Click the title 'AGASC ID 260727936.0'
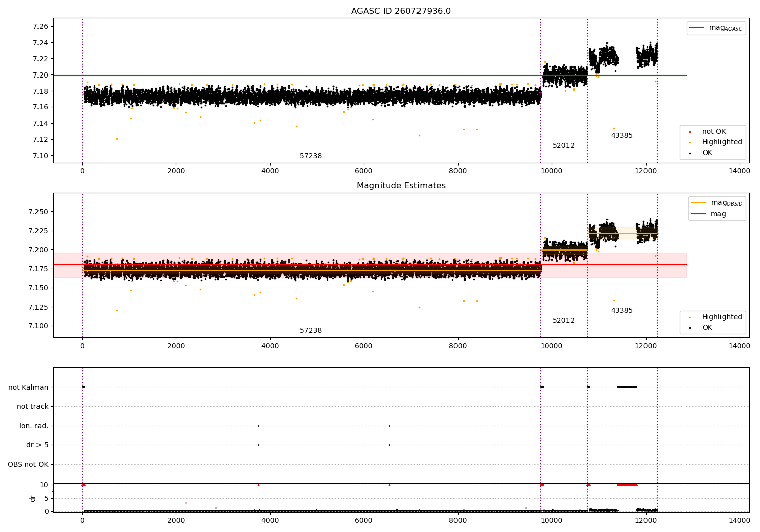The width and height of the screenshot is (760, 532). tap(401, 11)
